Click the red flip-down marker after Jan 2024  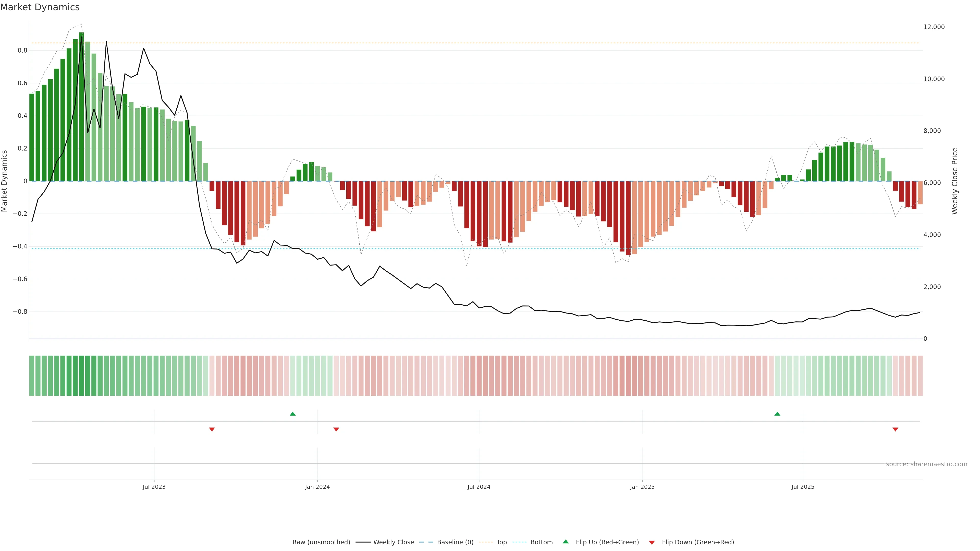(336, 429)
